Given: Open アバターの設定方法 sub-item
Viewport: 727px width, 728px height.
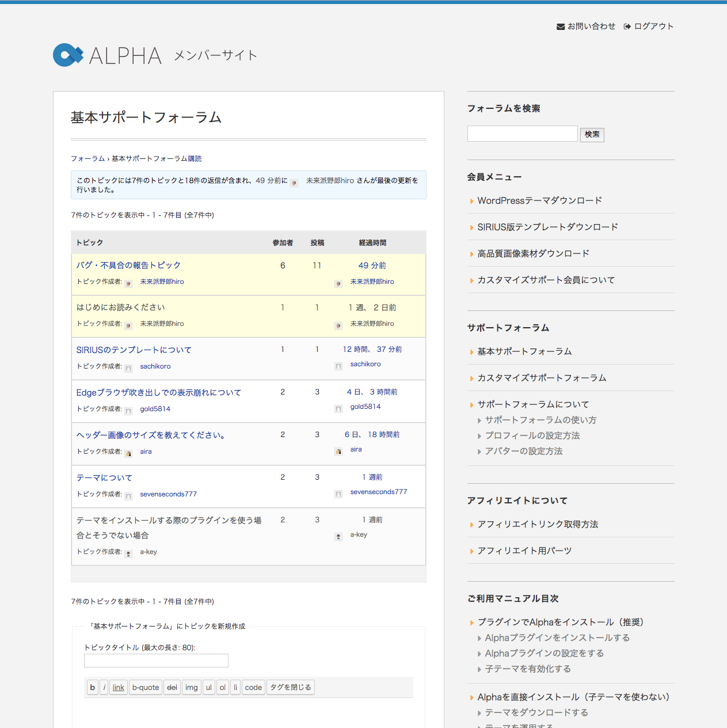Looking at the screenshot, I should pos(523,451).
